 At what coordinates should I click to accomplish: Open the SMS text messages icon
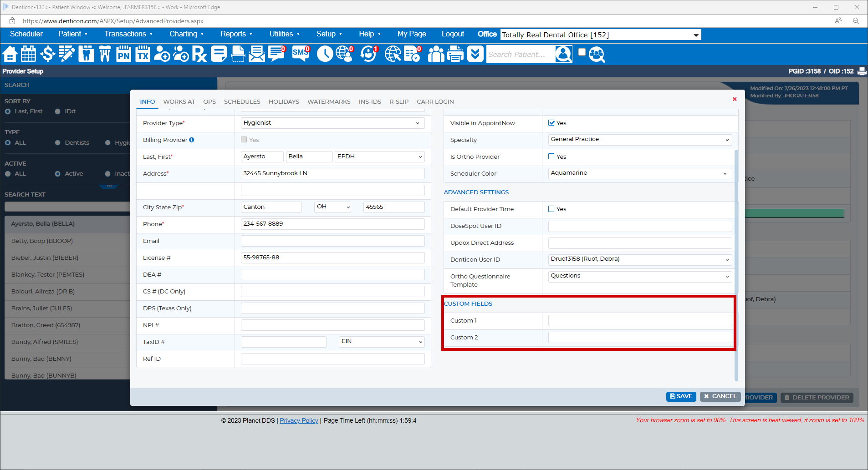(x=301, y=54)
